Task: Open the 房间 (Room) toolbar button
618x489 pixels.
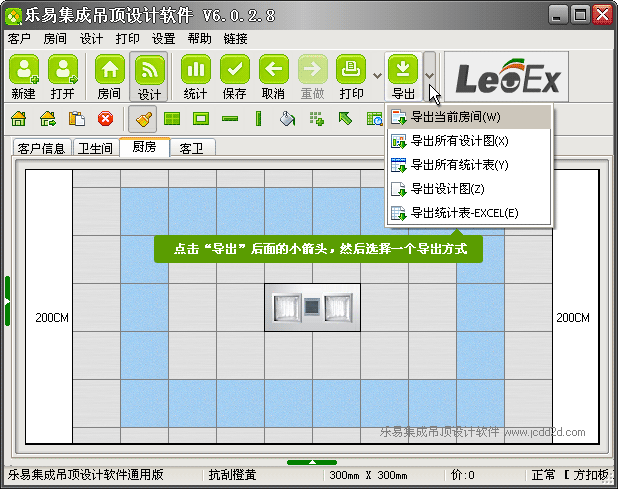Action: click(109, 69)
